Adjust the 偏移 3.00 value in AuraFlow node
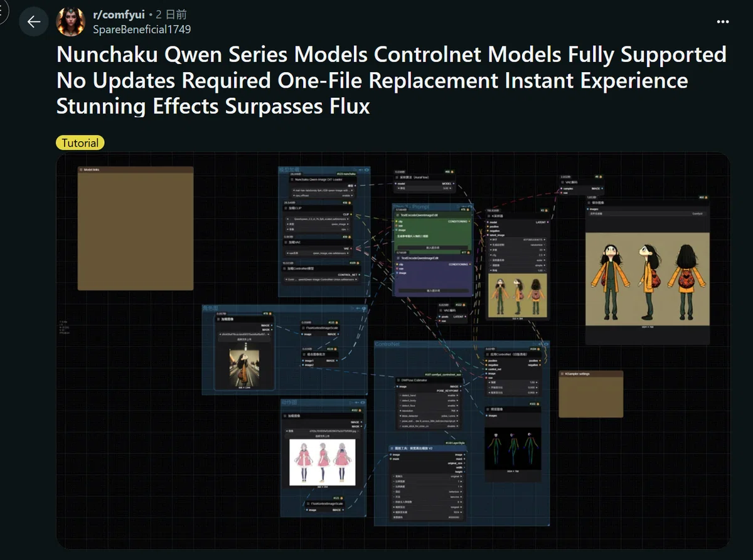The image size is (753, 560). click(424, 188)
